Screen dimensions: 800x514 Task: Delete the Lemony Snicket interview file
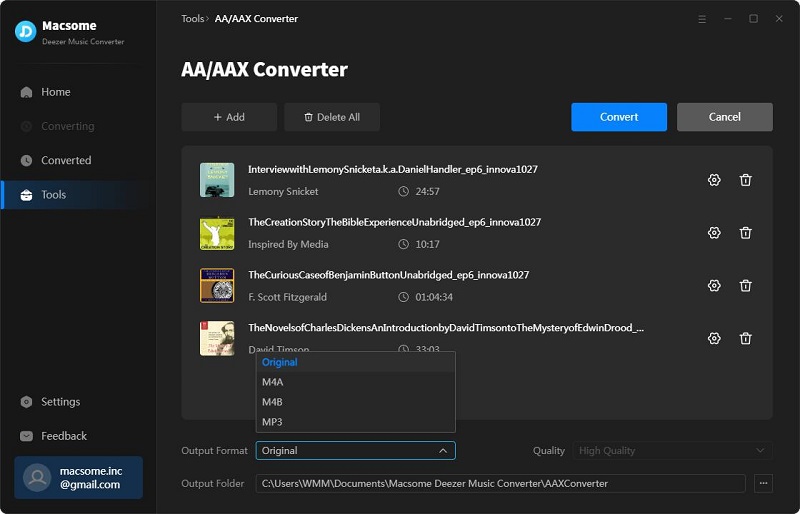pos(745,180)
